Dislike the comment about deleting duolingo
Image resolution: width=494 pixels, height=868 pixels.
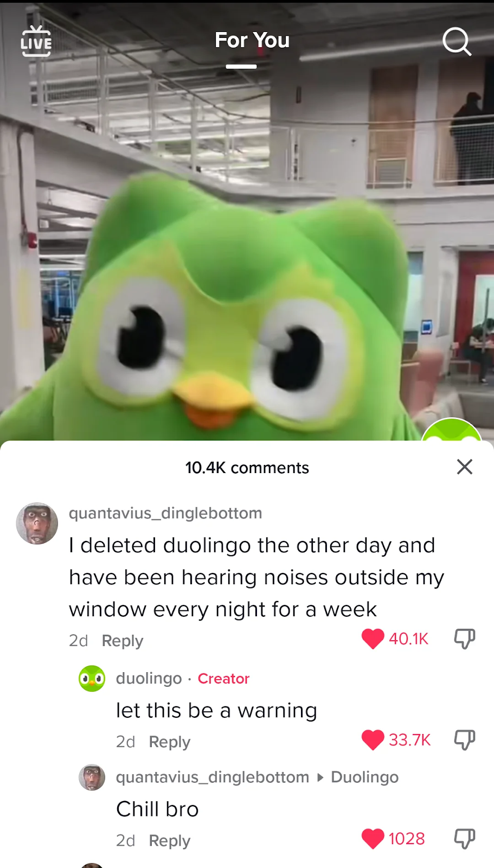(x=465, y=639)
